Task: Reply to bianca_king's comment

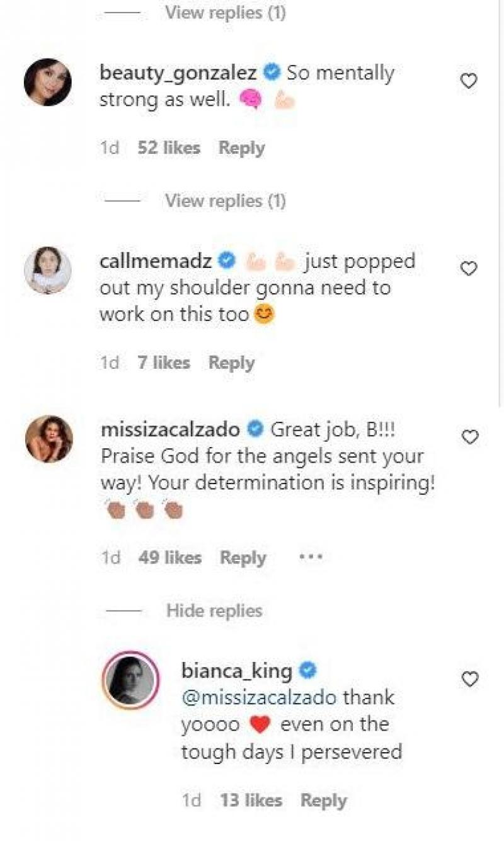Action: [323, 801]
